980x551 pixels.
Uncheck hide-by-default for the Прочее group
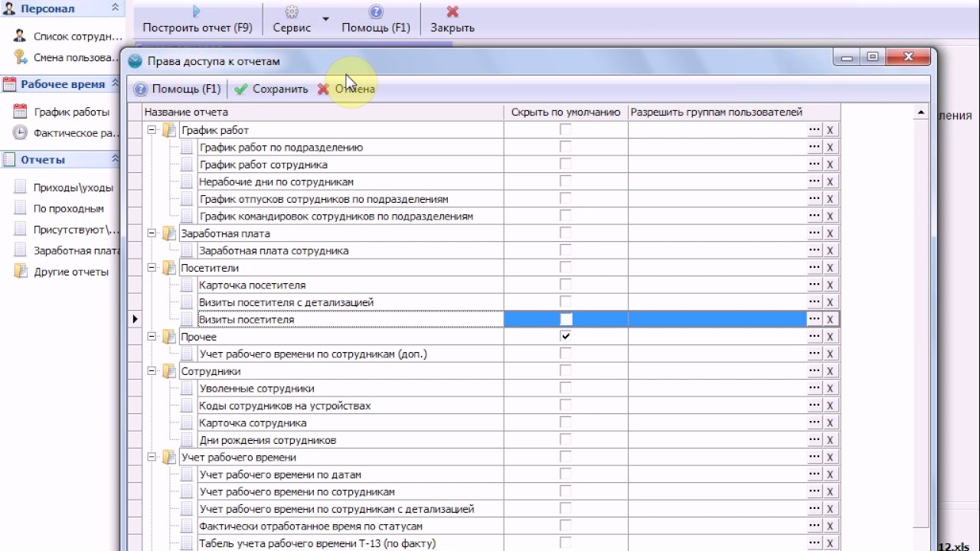(x=566, y=337)
